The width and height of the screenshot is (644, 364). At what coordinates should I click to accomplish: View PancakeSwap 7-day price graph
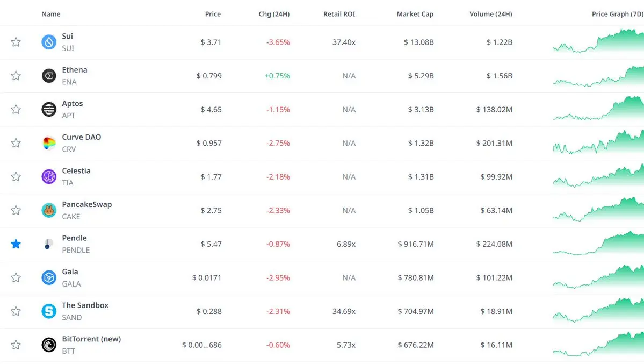598,209
